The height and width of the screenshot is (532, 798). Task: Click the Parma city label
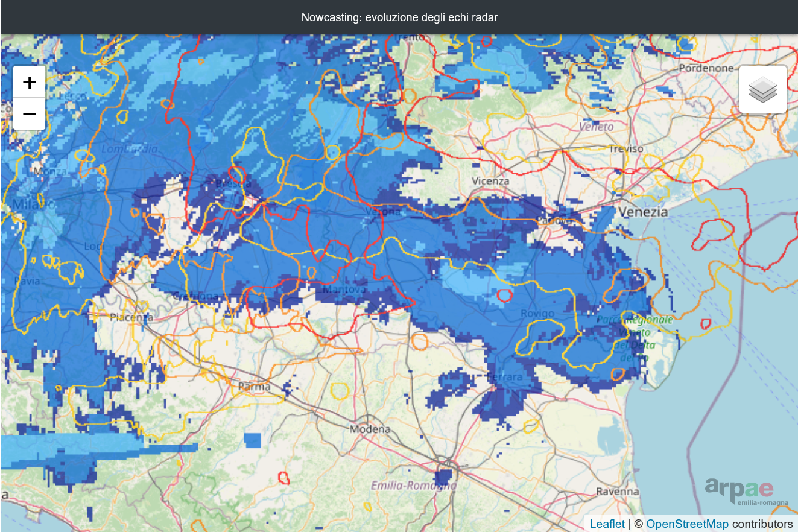255,386
